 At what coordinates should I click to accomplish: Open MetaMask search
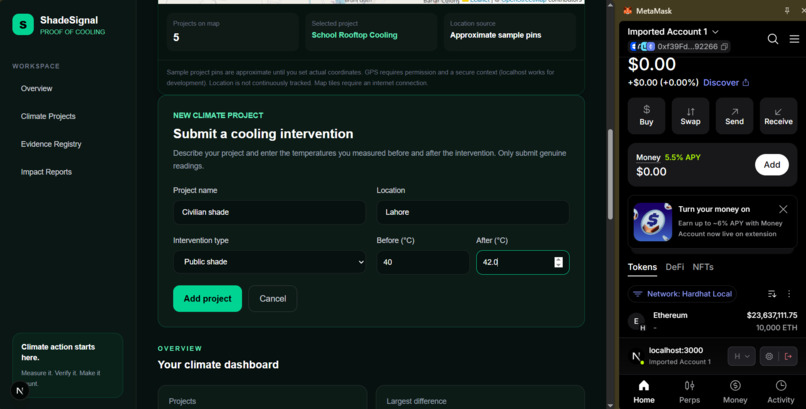coord(773,39)
